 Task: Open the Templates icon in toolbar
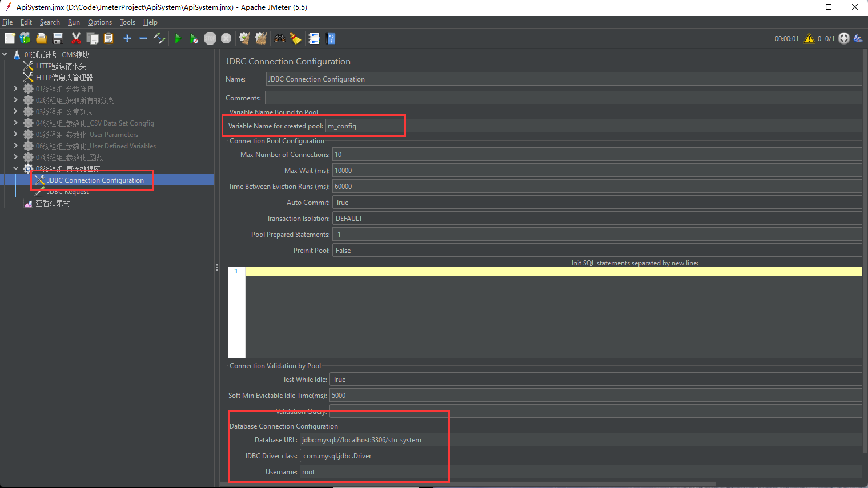point(25,38)
